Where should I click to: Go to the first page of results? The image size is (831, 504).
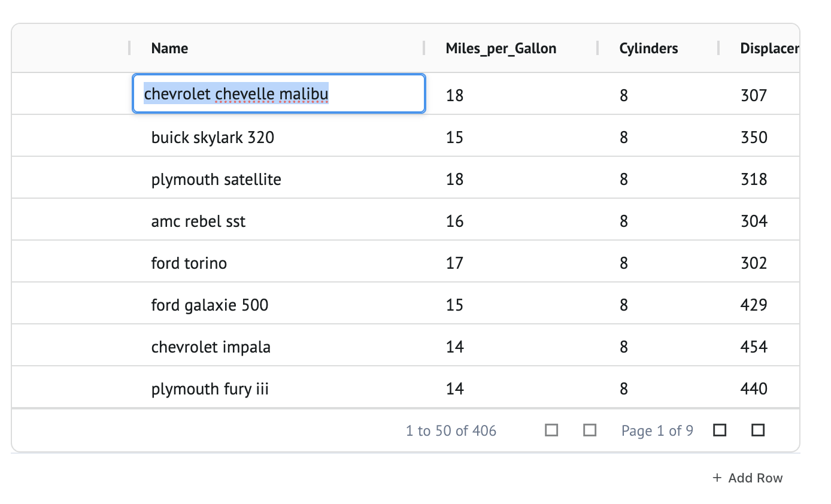click(551, 430)
